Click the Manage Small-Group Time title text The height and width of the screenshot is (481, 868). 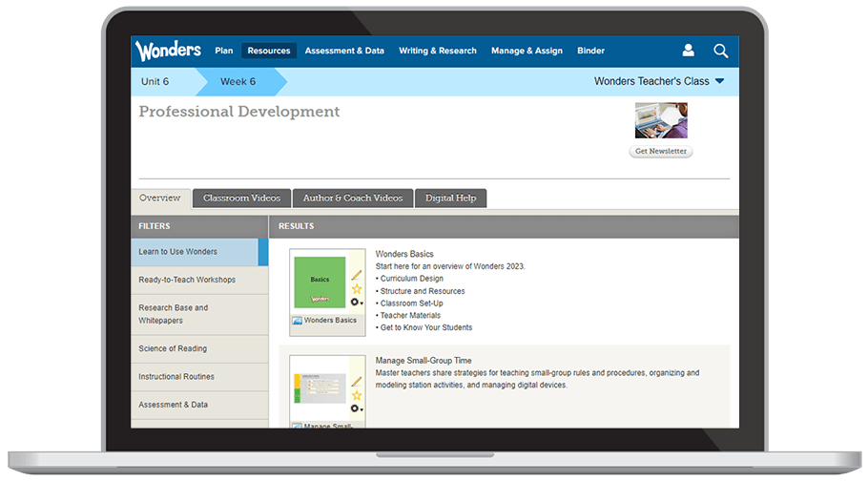click(424, 360)
